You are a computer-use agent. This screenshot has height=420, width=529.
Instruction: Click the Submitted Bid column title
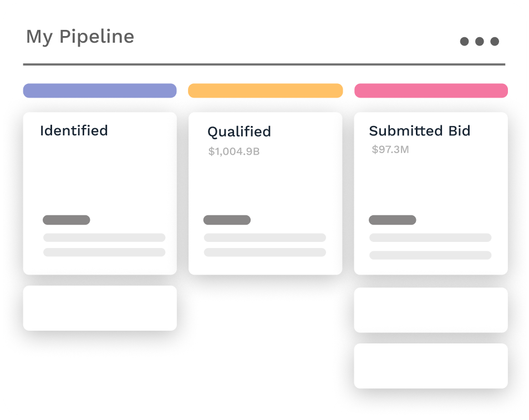coord(419,131)
